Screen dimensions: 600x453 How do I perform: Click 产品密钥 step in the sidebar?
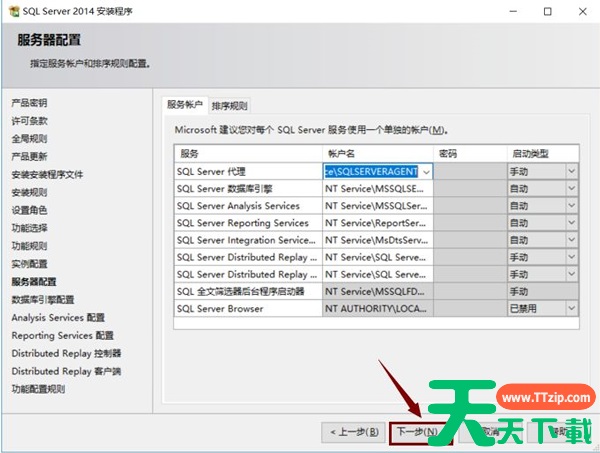[29, 103]
